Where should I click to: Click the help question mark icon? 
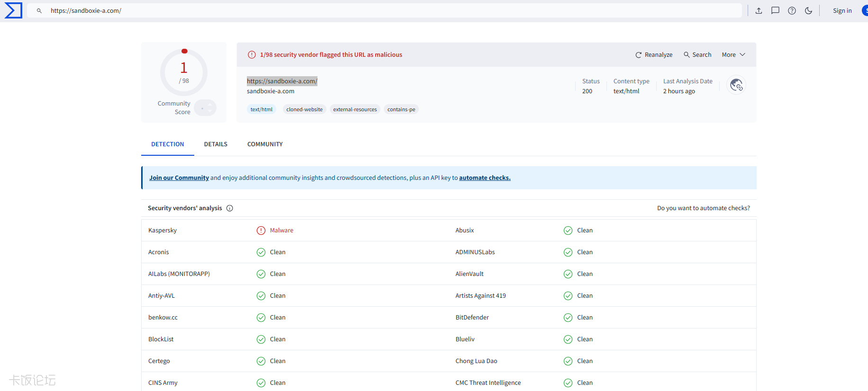(x=792, y=10)
